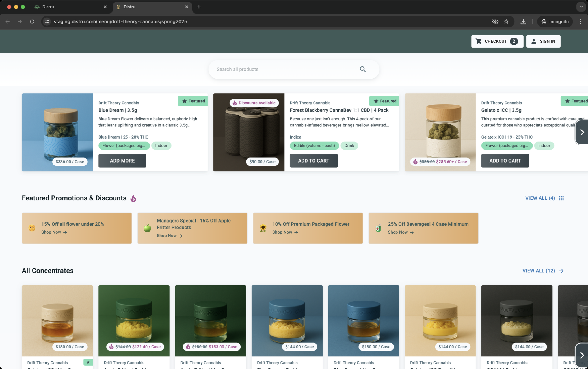Click the Search all products field
The height and width of the screenshot is (369, 588).
coord(283,69)
